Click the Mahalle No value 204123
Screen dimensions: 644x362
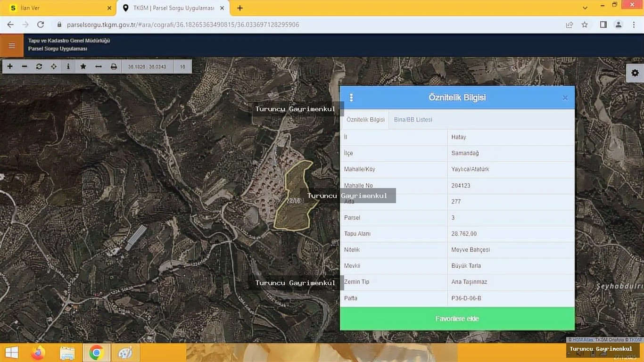click(461, 186)
